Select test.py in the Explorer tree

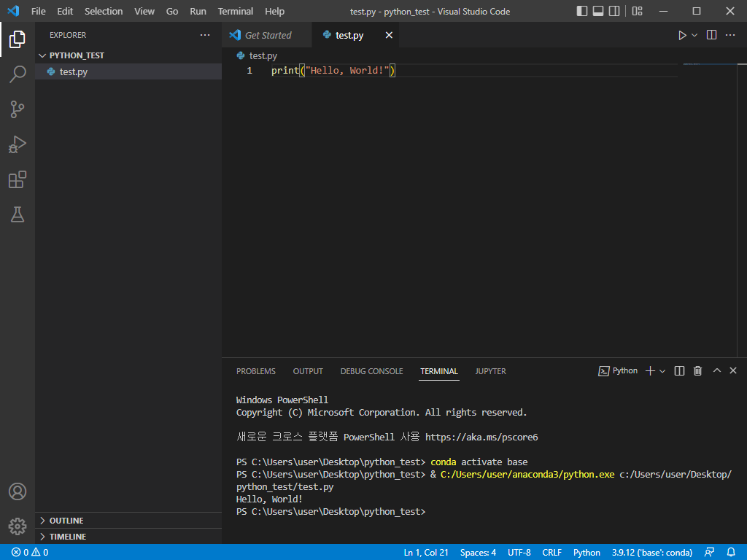(128, 71)
